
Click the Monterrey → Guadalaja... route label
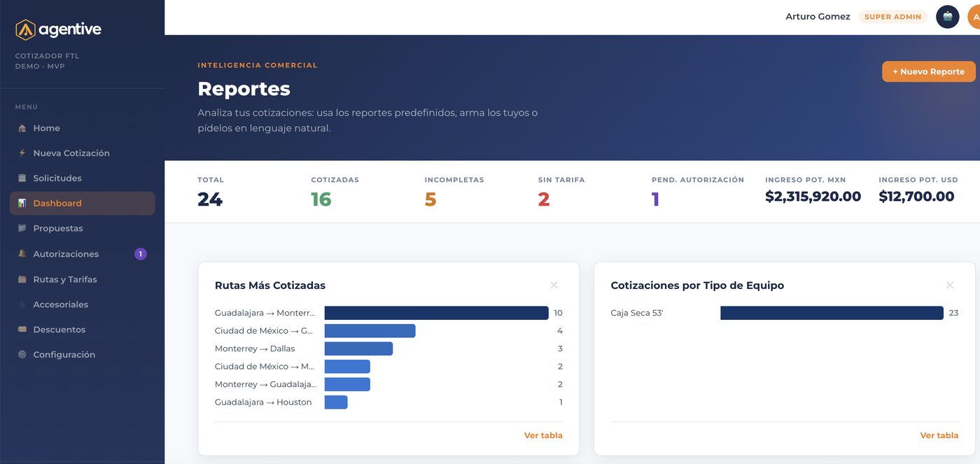pos(265,384)
